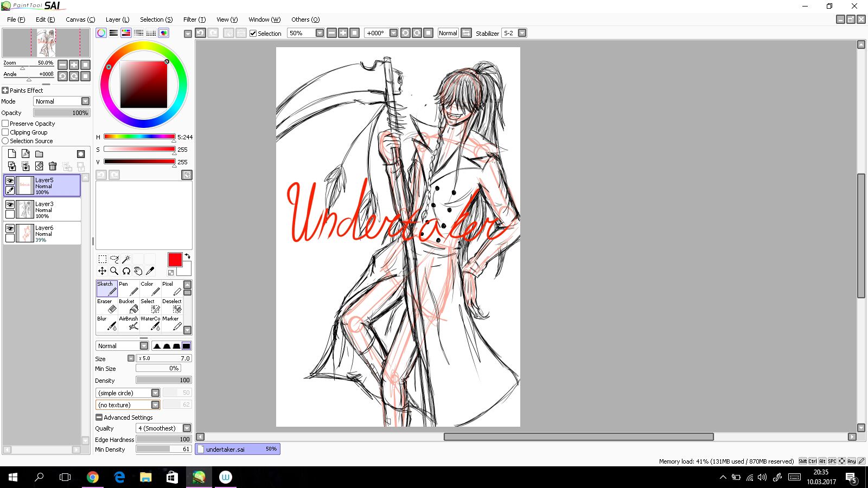Screen dimensions: 868x488
Task: Pick the Pixel pencil tool
Action: (172, 288)
